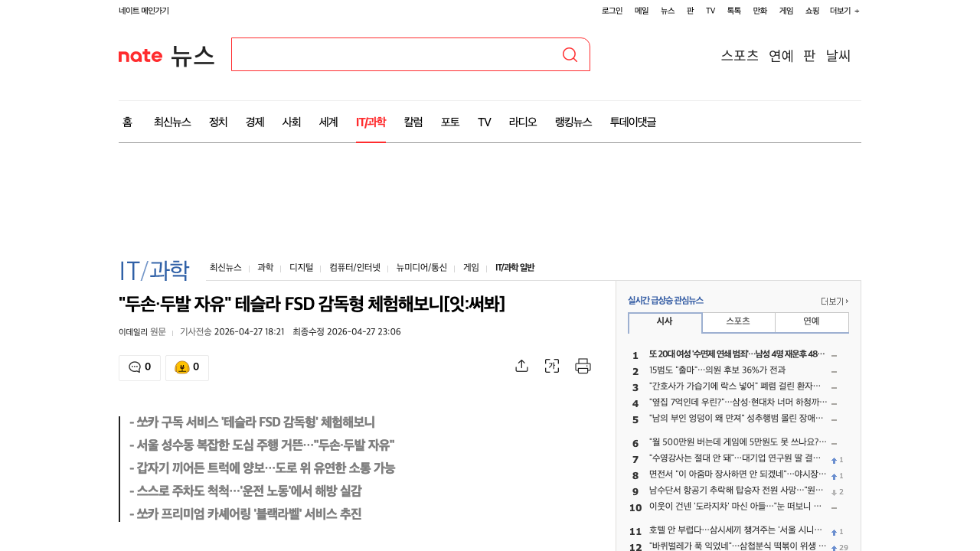The width and height of the screenshot is (980, 551).
Task: Select 과학 sub-category
Action: [x=265, y=268]
